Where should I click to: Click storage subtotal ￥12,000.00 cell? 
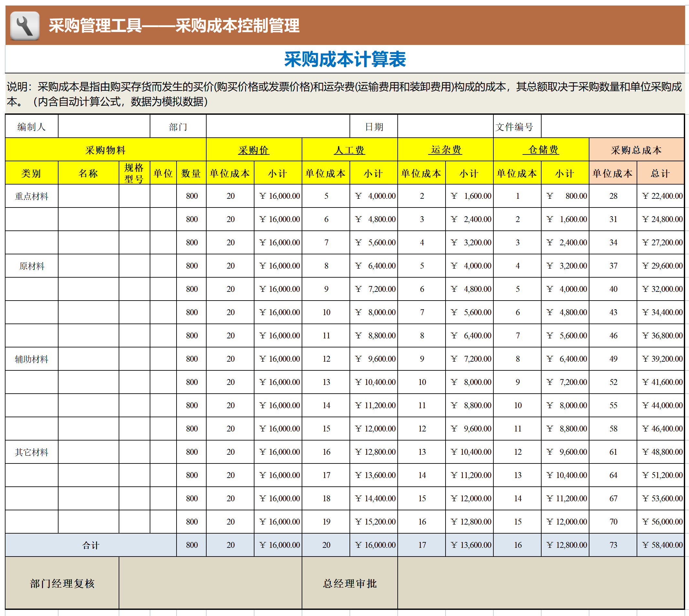click(565, 522)
